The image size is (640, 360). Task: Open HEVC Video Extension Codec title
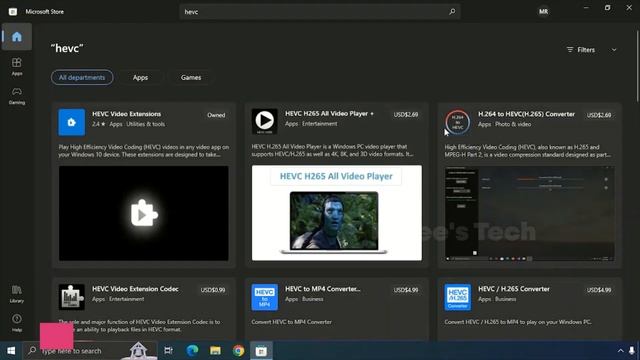coord(135,289)
